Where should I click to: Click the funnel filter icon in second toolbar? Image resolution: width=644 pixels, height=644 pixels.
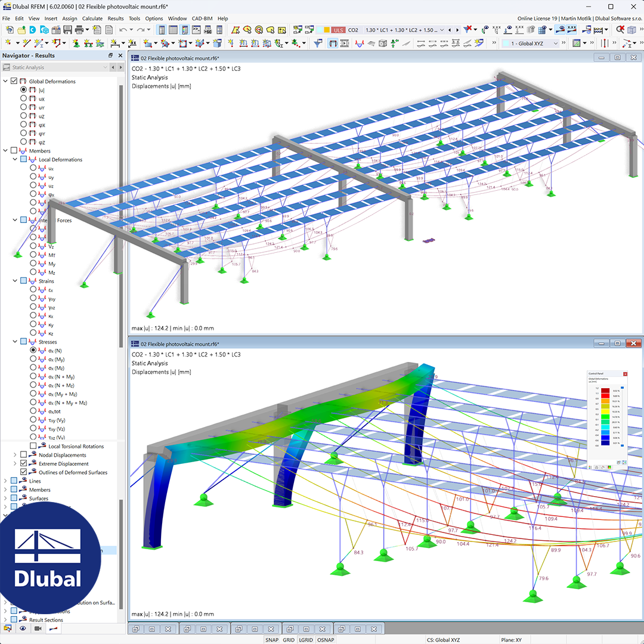point(317,43)
